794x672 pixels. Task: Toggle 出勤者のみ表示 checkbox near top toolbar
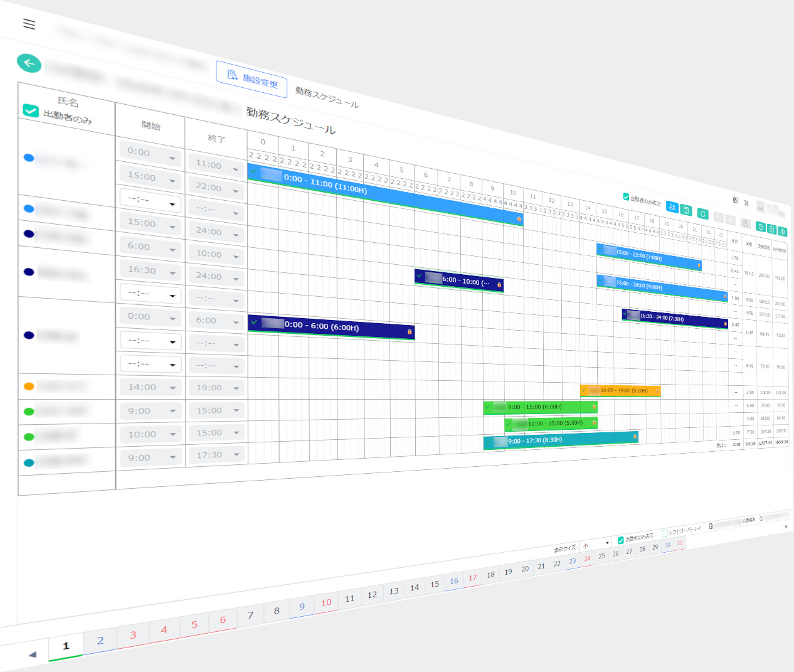626,196
